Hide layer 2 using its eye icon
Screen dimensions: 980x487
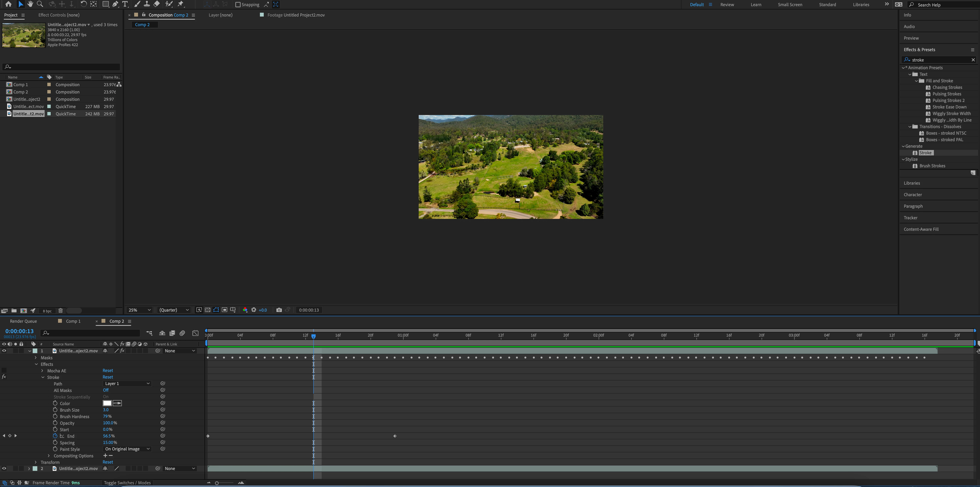click(4, 469)
